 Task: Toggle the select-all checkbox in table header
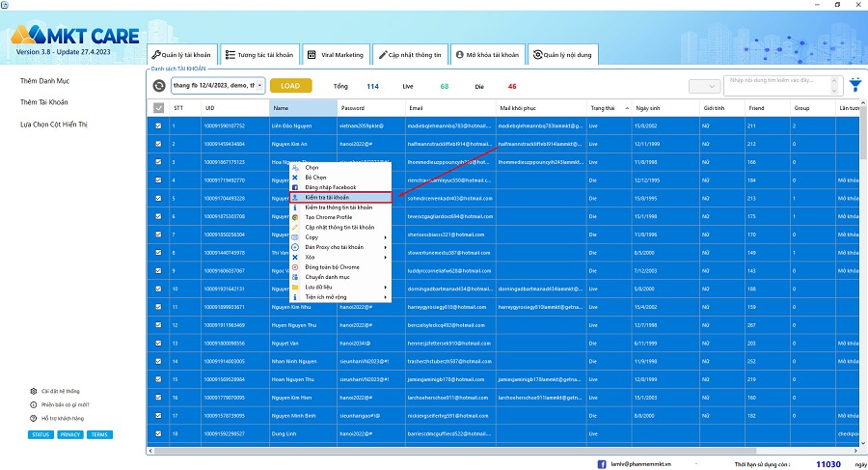click(159, 108)
